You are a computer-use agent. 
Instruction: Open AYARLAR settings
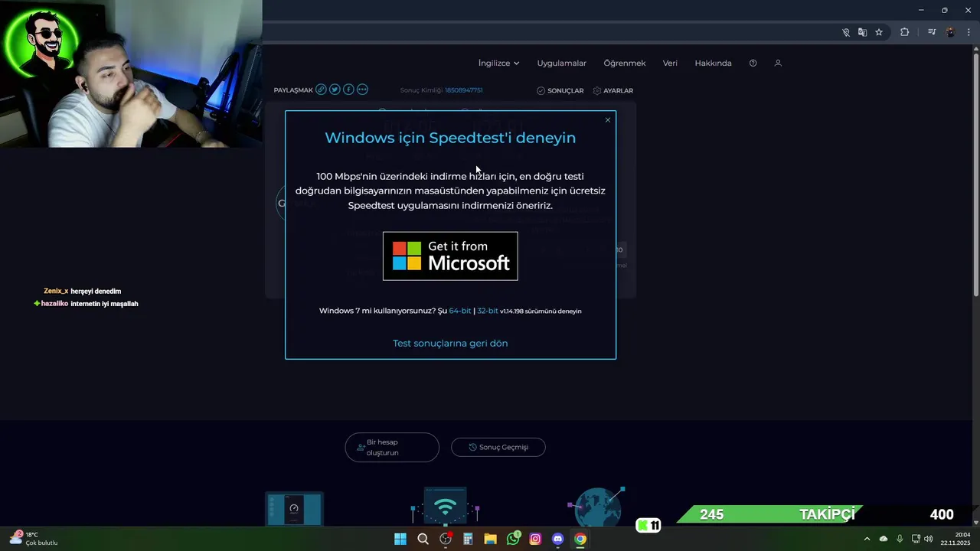pyautogui.click(x=612, y=90)
